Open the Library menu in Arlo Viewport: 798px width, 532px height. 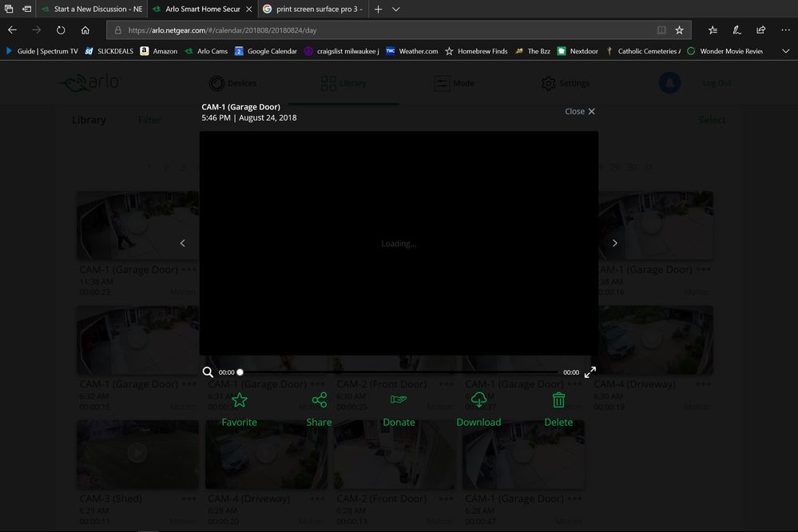[344, 83]
